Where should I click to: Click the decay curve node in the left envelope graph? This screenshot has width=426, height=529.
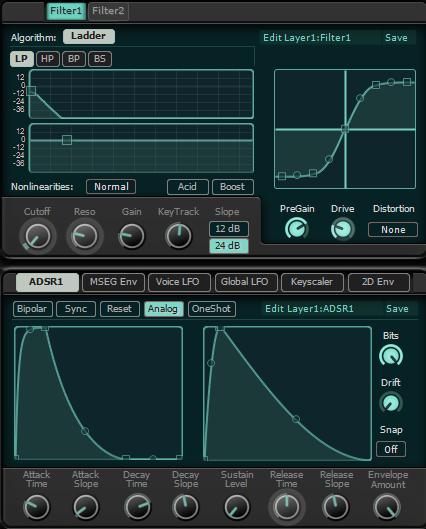point(85,431)
